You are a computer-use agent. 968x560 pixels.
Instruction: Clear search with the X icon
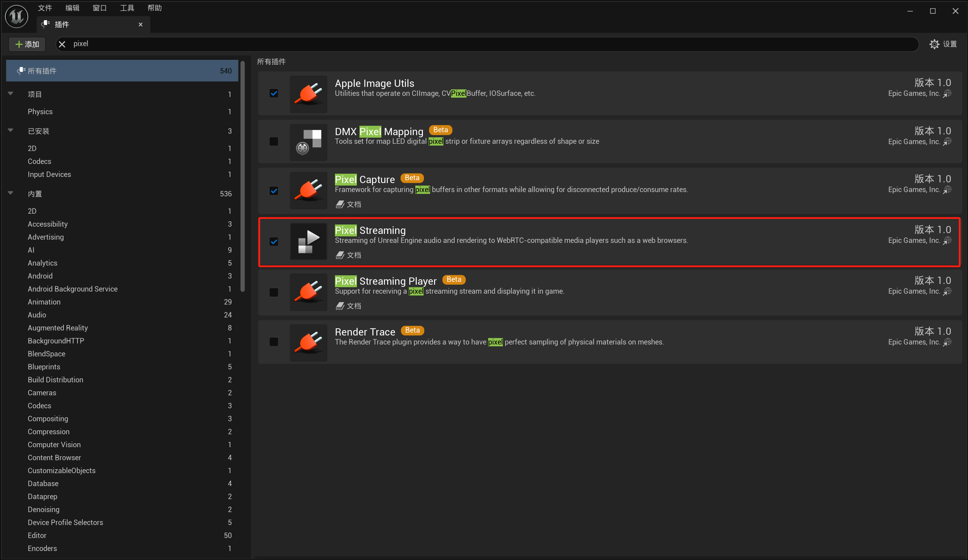point(62,44)
